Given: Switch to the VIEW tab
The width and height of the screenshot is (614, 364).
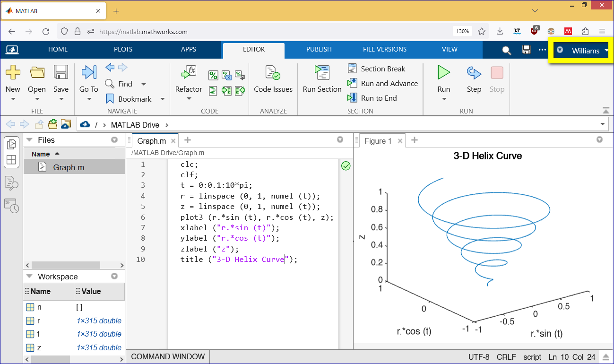Looking at the screenshot, I should (x=450, y=49).
